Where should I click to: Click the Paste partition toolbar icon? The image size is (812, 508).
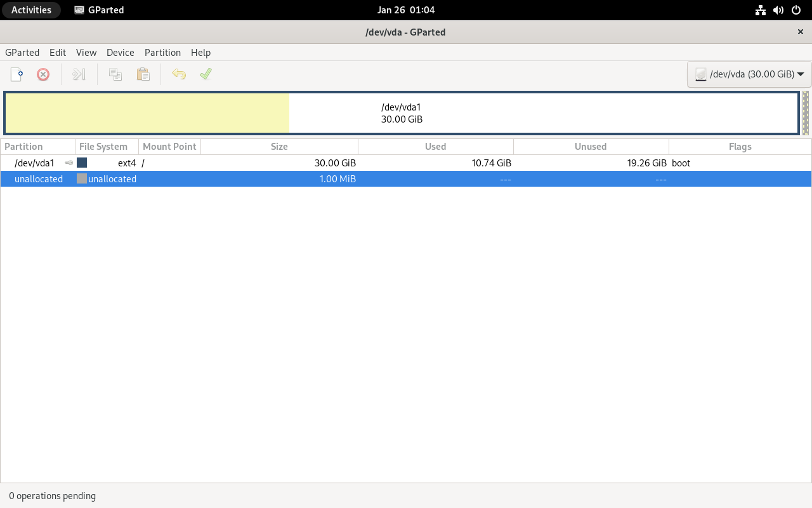tap(143, 74)
